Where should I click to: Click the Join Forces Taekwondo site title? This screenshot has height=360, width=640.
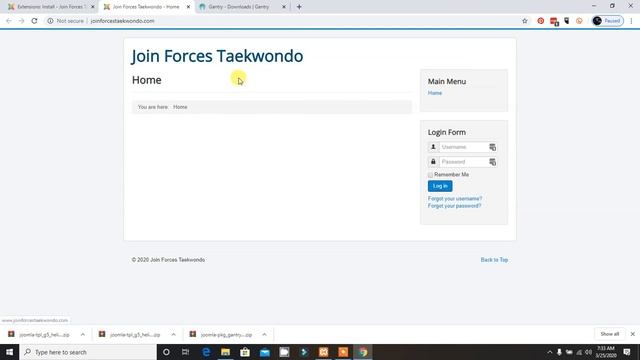pos(217,56)
